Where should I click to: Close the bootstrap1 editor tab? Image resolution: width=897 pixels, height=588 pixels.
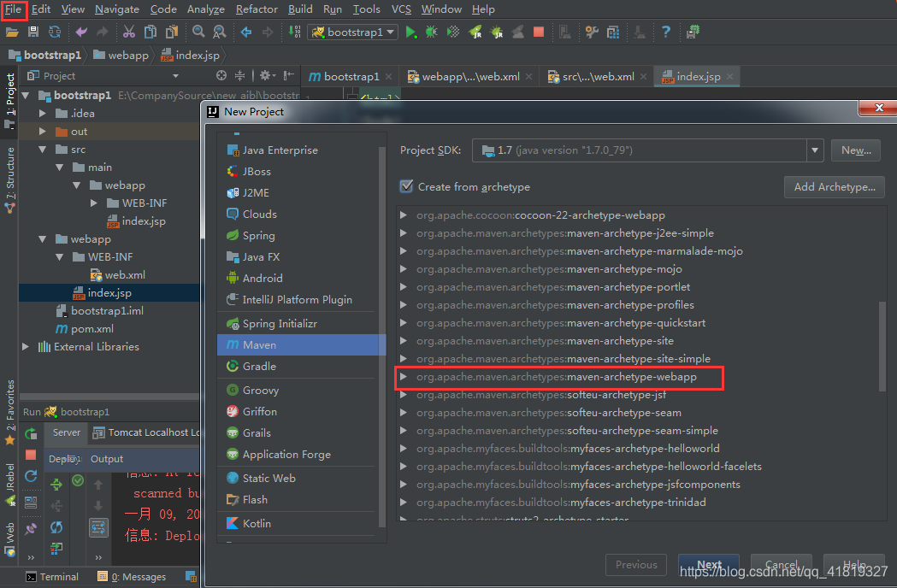(x=389, y=77)
